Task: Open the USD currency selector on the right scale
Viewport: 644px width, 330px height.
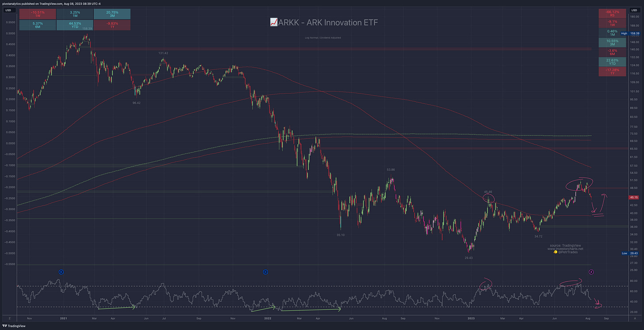Action: 635,10
